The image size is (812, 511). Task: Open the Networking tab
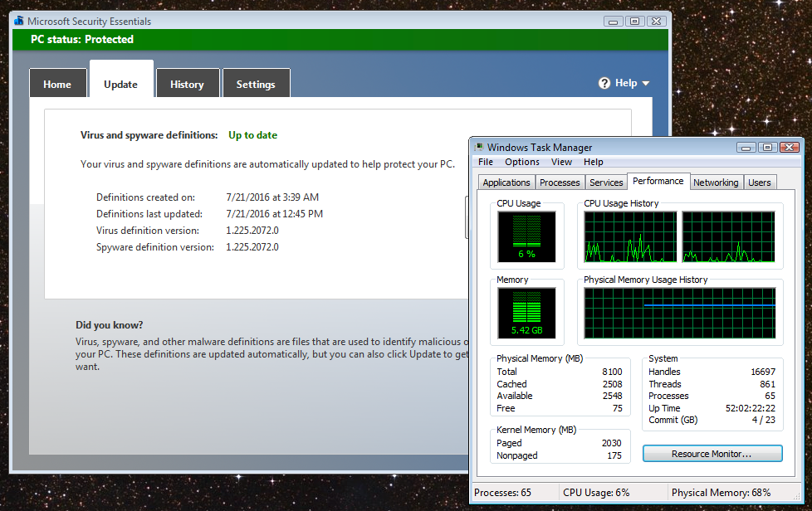[x=717, y=182]
